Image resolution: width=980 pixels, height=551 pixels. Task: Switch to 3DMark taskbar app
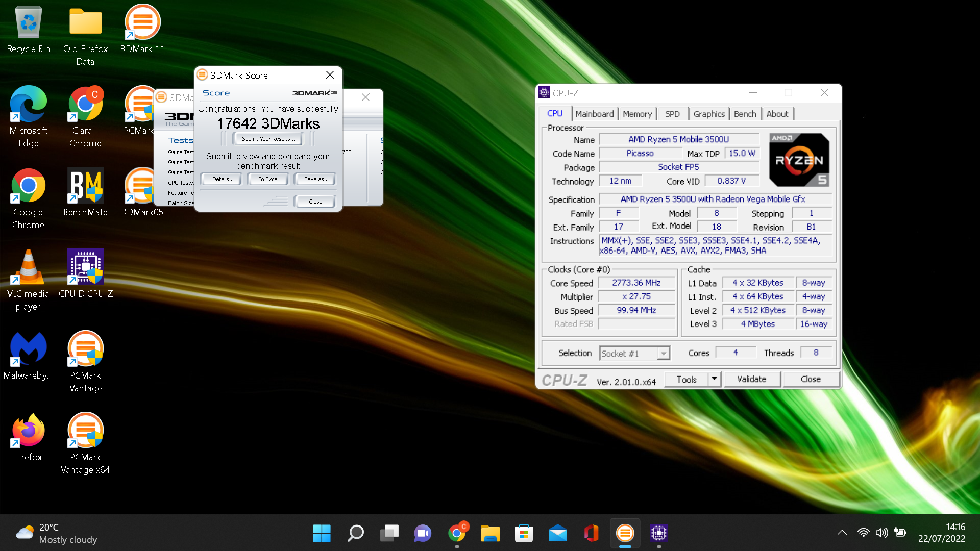pyautogui.click(x=625, y=533)
